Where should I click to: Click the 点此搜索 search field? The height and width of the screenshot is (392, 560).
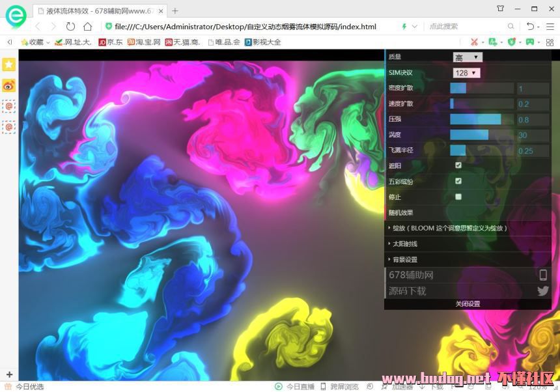(x=466, y=27)
